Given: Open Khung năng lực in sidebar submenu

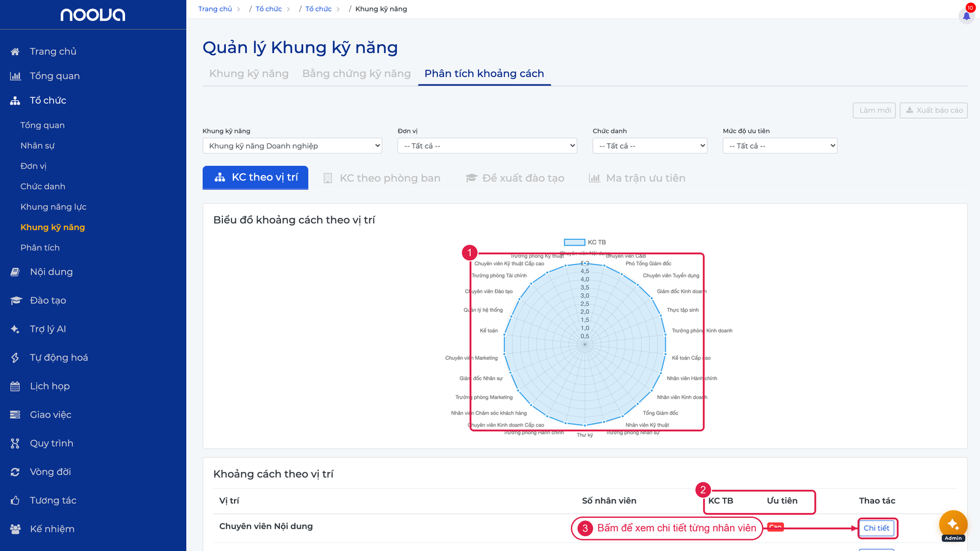Looking at the screenshot, I should pyautogui.click(x=53, y=207).
